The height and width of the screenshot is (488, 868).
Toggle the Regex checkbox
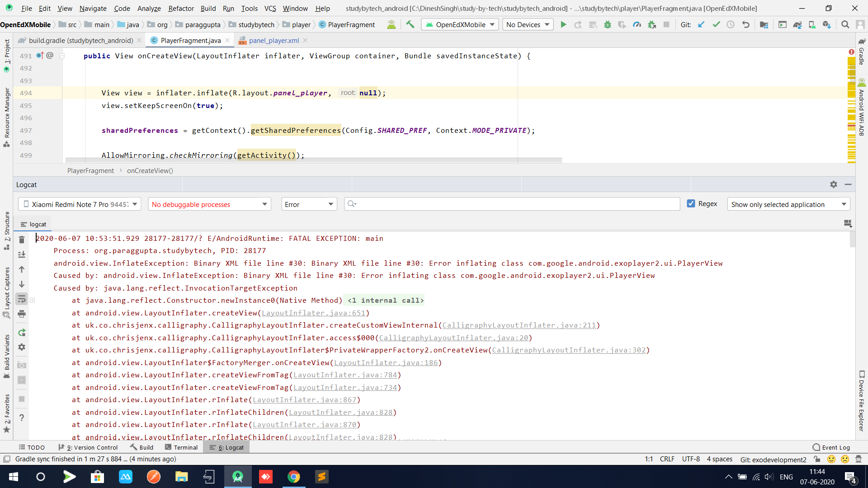pyautogui.click(x=691, y=204)
